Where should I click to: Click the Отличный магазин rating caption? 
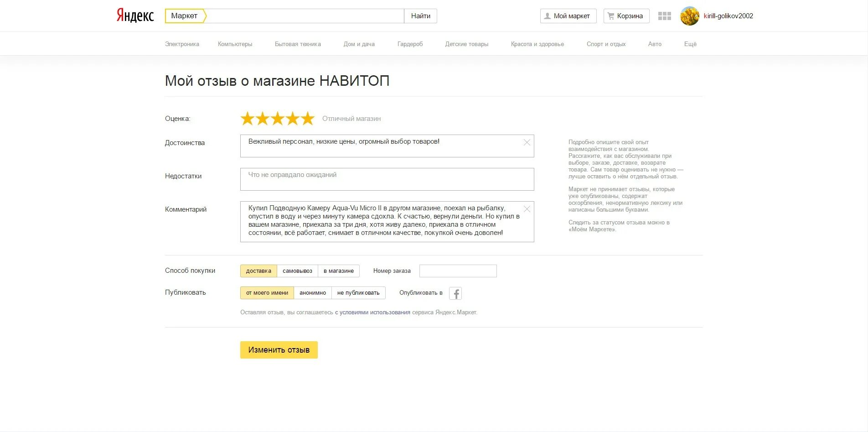351,119
